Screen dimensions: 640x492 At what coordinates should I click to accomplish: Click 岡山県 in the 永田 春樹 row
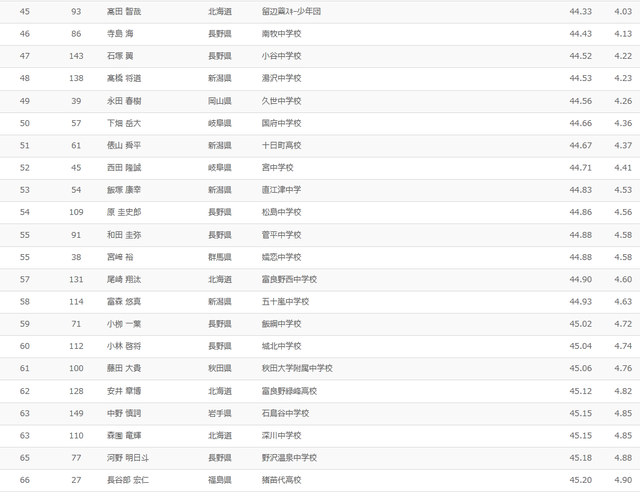tap(220, 101)
